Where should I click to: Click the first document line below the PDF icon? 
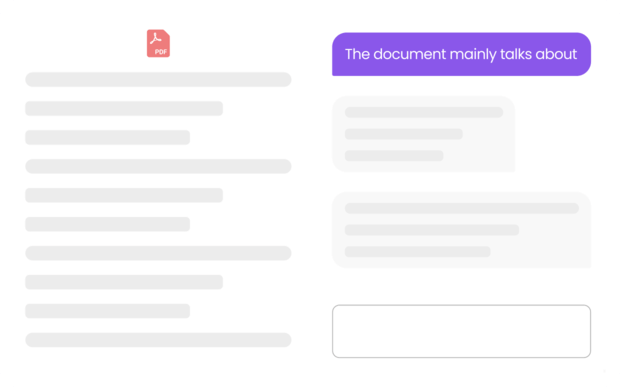click(159, 79)
